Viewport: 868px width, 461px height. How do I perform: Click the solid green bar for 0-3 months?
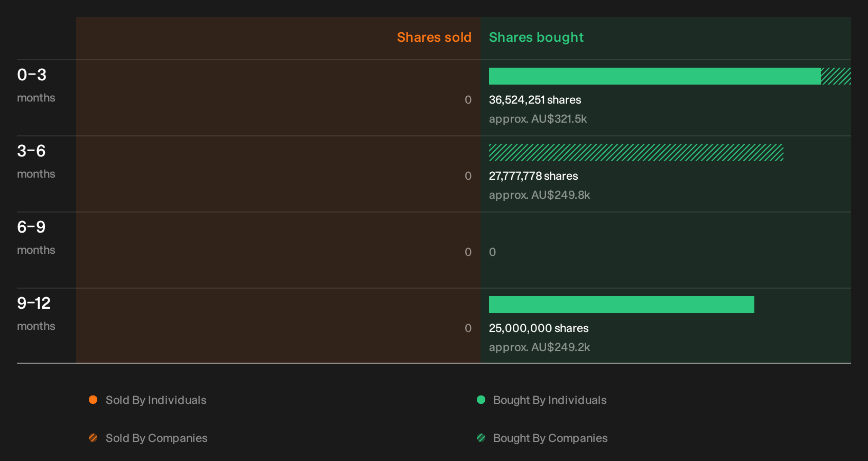(655, 76)
